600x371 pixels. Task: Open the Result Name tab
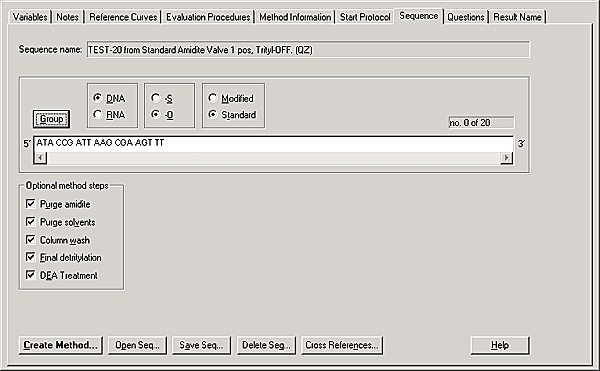click(x=517, y=17)
